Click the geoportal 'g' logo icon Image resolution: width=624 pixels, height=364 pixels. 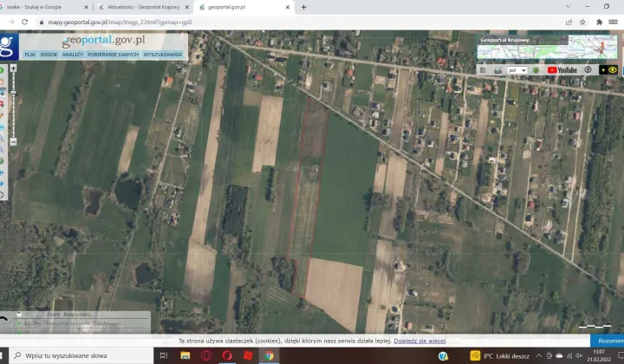click(8, 47)
